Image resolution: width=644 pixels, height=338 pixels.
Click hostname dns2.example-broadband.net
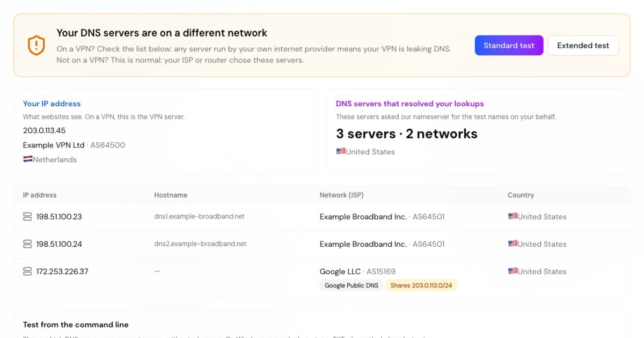tap(200, 244)
